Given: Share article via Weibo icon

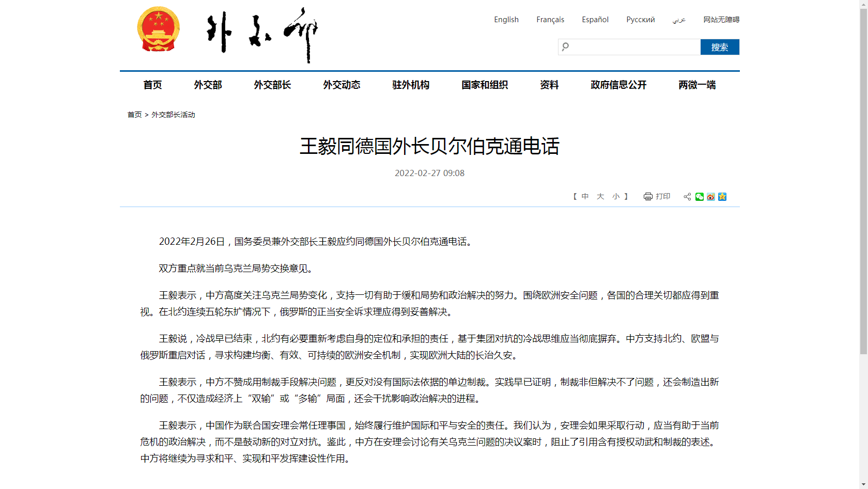Looking at the screenshot, I should pyautogui.click(x=711, y=197).
